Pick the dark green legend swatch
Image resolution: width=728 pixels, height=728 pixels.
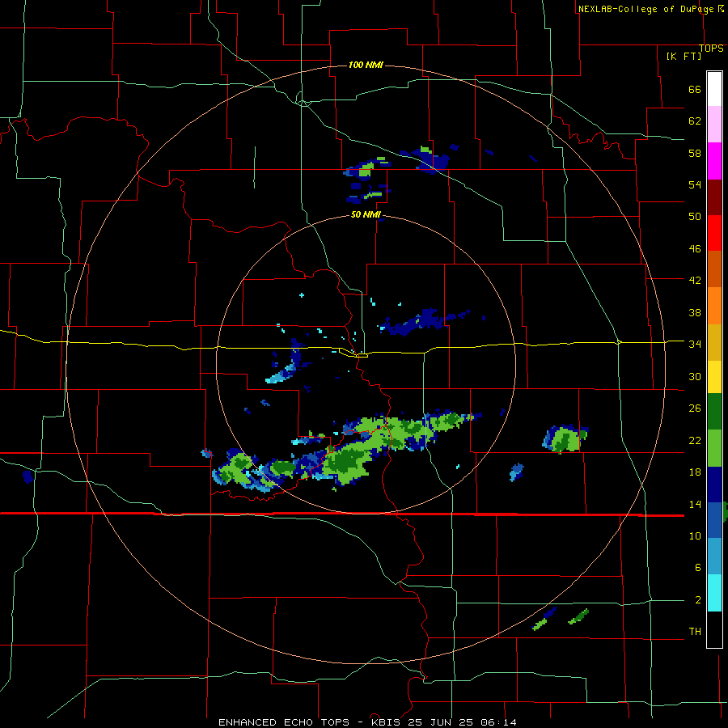[x=714, y=412]
